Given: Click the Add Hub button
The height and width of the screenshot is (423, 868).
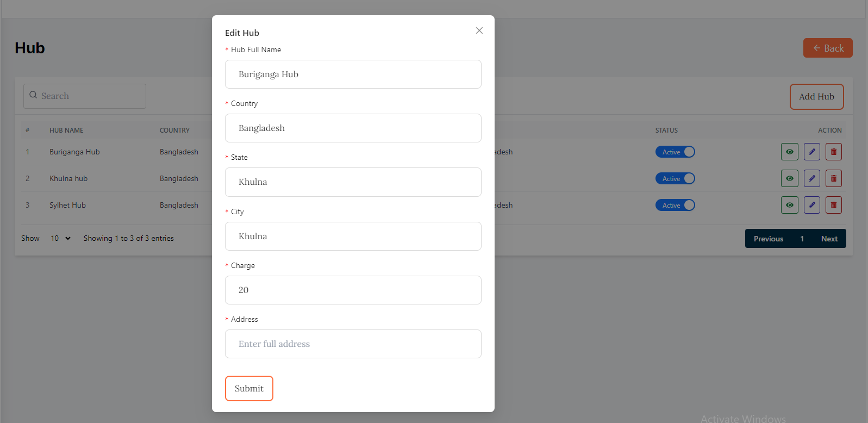Looking at the screenshot, I should tap(816, 97).
